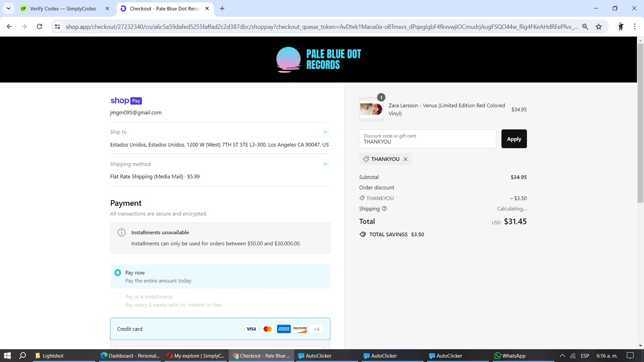This screenshot has width=644, height=362.
Task: Close the Verify Codes SimplyCodes tab
Action: point(107,9)
